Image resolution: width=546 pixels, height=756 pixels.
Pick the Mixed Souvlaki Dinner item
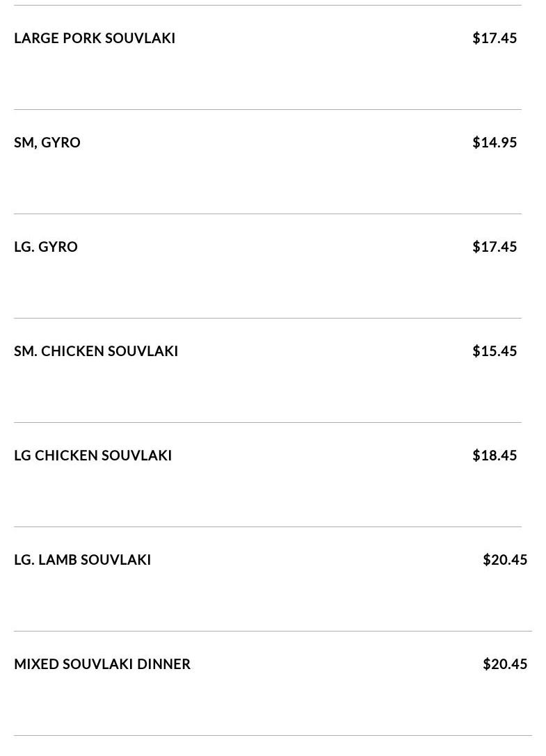coord(102,664)
